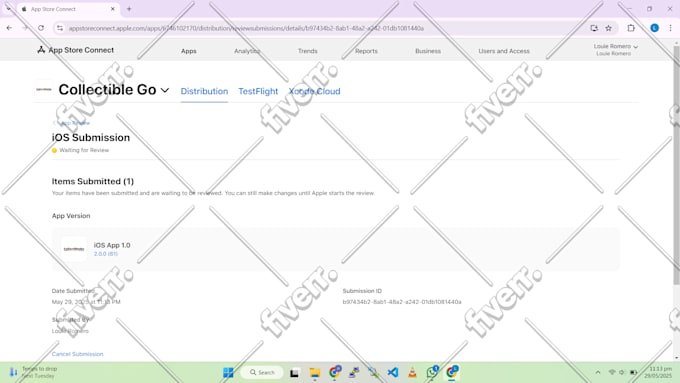Click the iOS Submission heading
This screenshot has height=383, width=680.
point(91,137)
